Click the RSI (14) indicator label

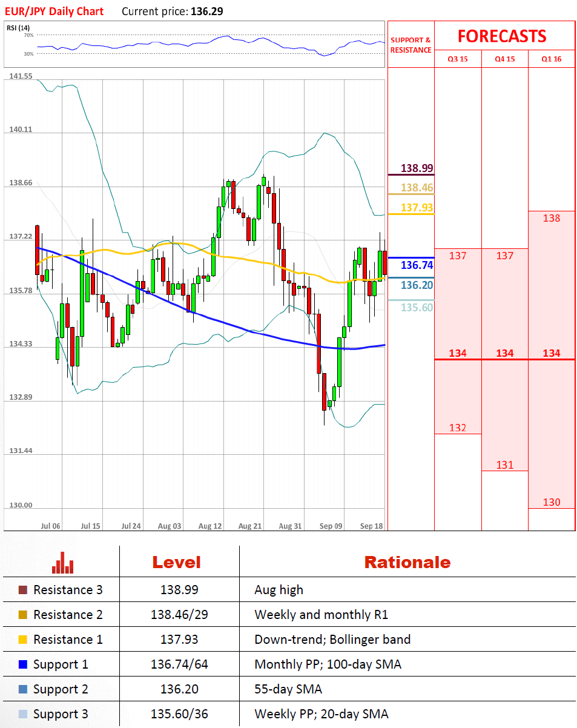click(18, 28)
